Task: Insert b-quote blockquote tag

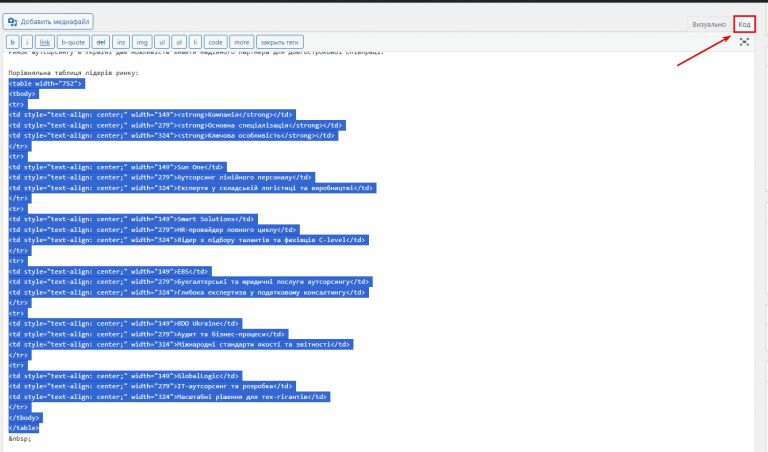Action: click(73, 42)
